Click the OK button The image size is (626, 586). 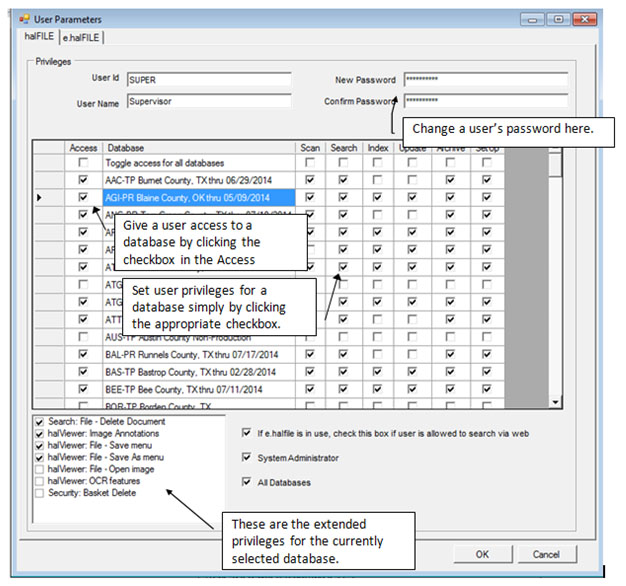[481, 554]
